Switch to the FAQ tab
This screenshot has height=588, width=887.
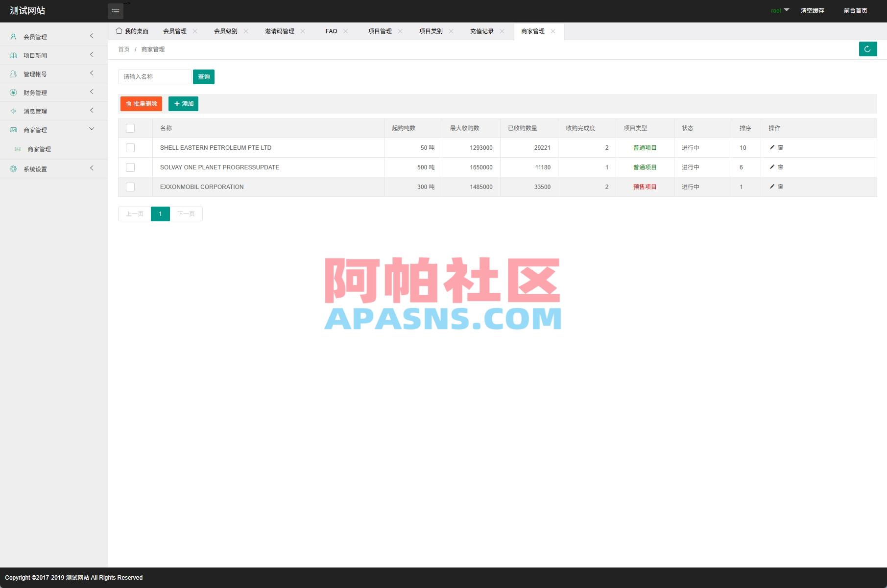pos(332,31)
